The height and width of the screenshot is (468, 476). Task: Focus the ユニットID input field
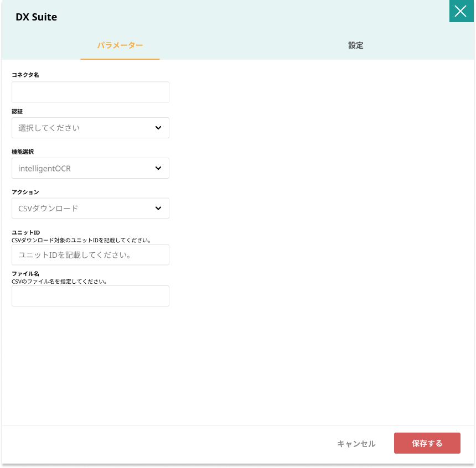(x=90, y=255)
